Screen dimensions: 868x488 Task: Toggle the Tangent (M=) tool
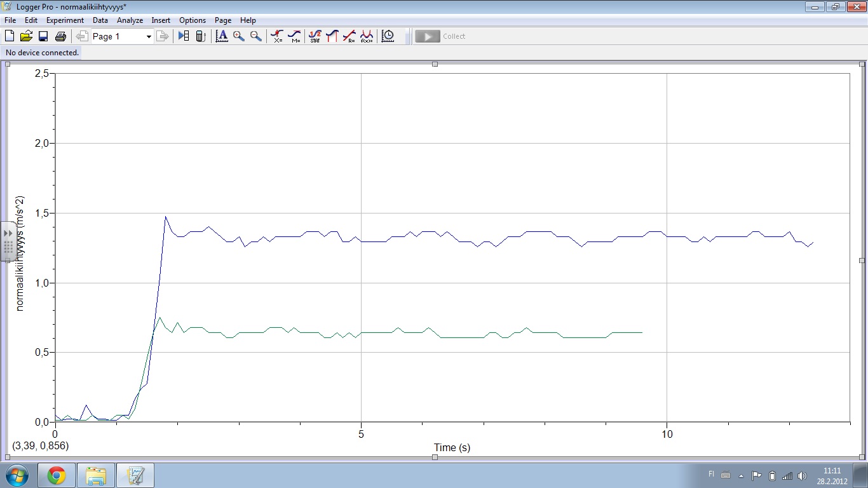(294, 36)
